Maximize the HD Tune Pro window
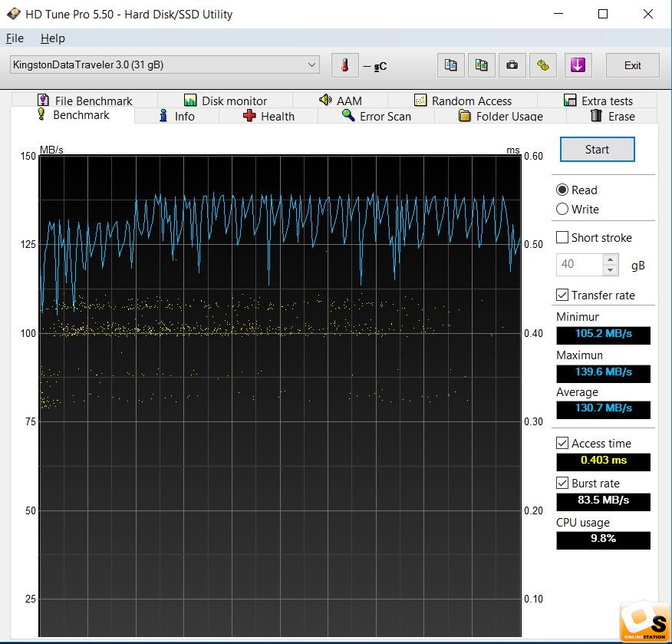672x644 pixels. click(603, 14)
